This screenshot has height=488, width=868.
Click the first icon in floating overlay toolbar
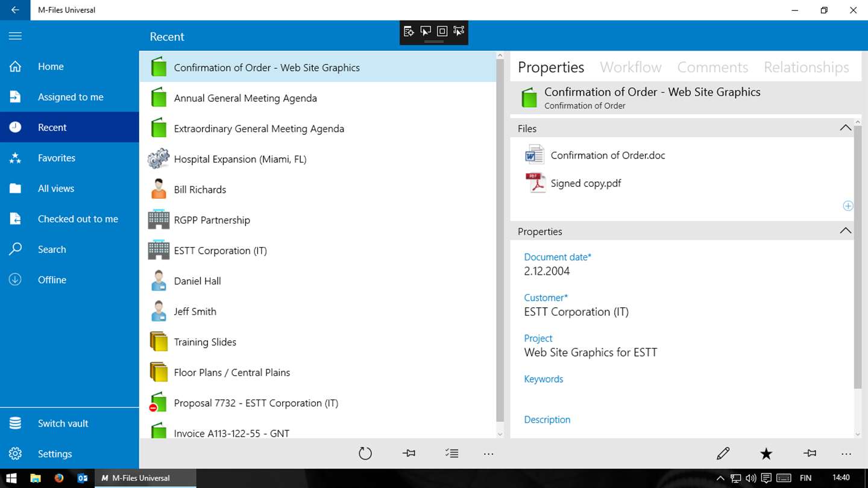[409, 31]
